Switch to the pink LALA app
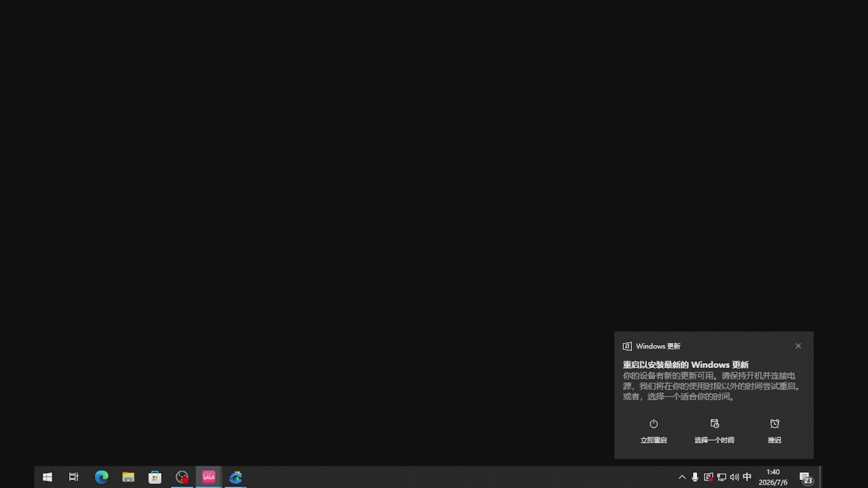868x488 pixels. point(209,477)
